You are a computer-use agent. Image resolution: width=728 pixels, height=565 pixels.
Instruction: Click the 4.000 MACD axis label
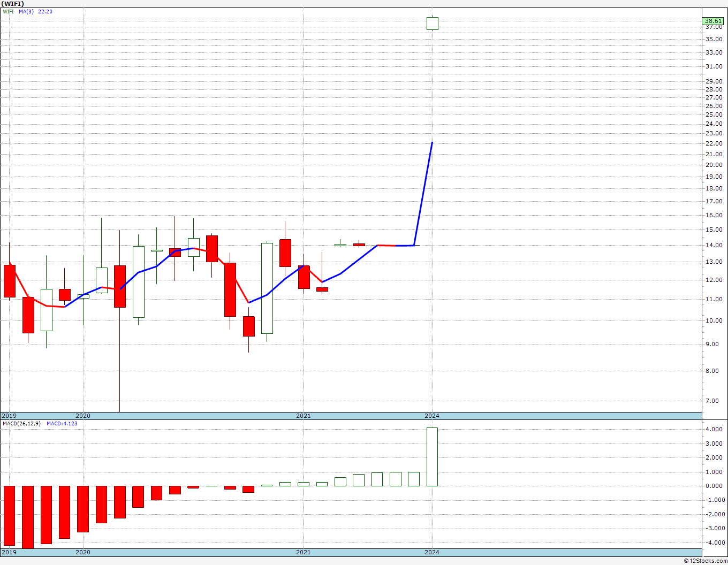pyautogui.click(x=715, y=429)
